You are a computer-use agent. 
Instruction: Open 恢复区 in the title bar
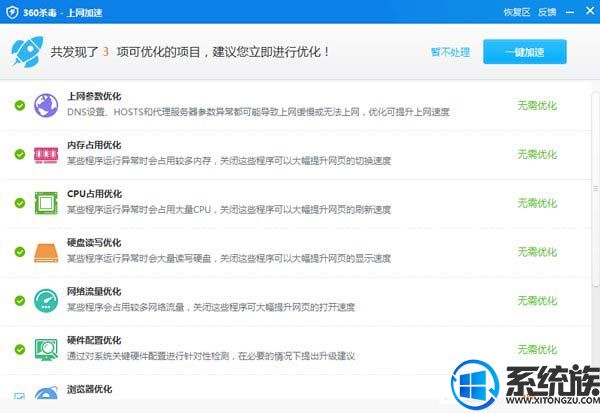pyautogui.click(x=517, y=12)
